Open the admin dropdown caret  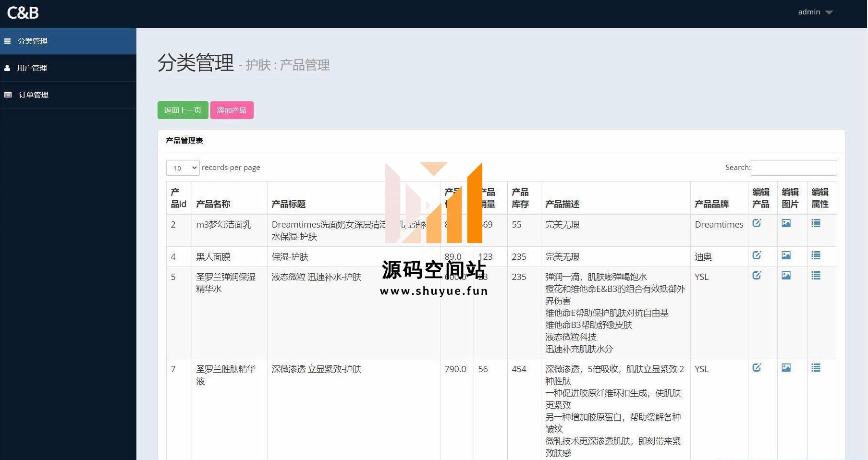point(829,12)
